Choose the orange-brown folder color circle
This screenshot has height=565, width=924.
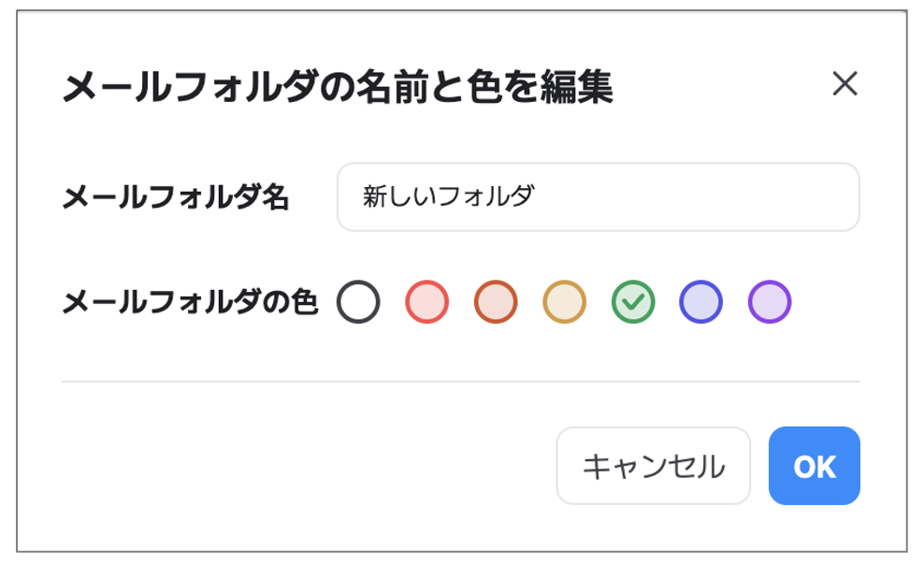click(x=496, y=302)
